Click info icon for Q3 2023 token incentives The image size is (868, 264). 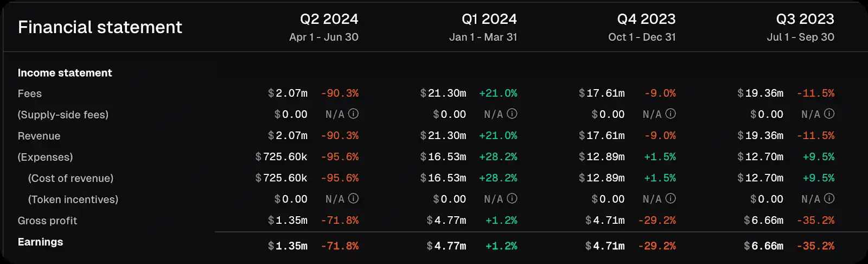coord(829,199)
